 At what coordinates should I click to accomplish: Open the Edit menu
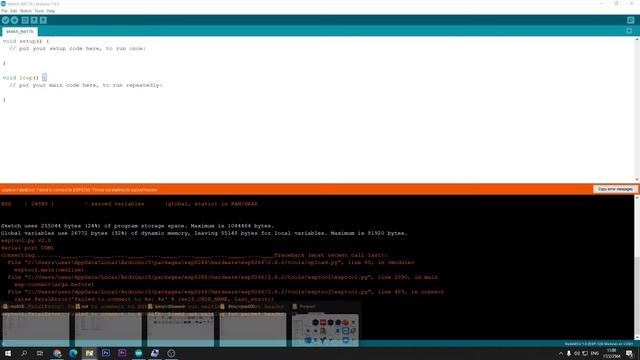(x=13, y=11)
